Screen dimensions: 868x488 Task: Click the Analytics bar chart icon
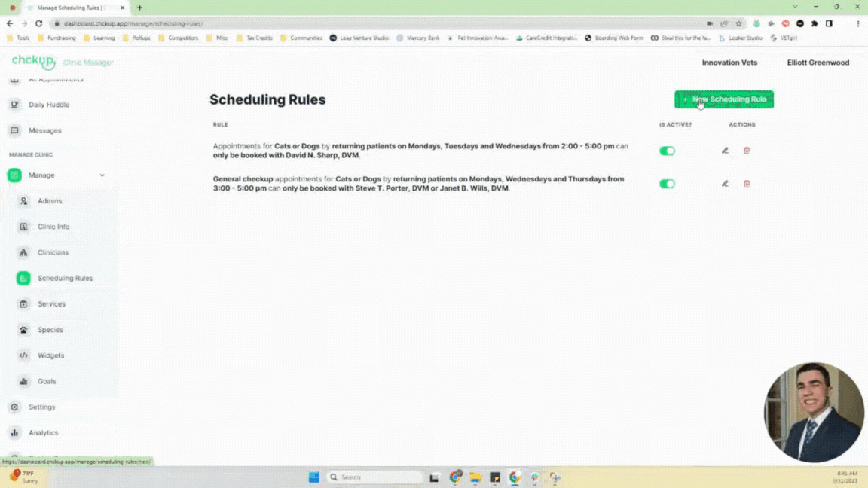14,433
